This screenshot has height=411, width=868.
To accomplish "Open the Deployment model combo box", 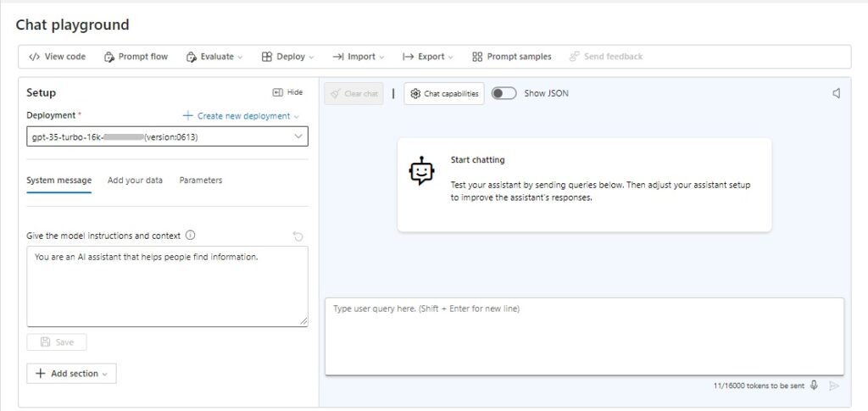I will tap(167, 136).
